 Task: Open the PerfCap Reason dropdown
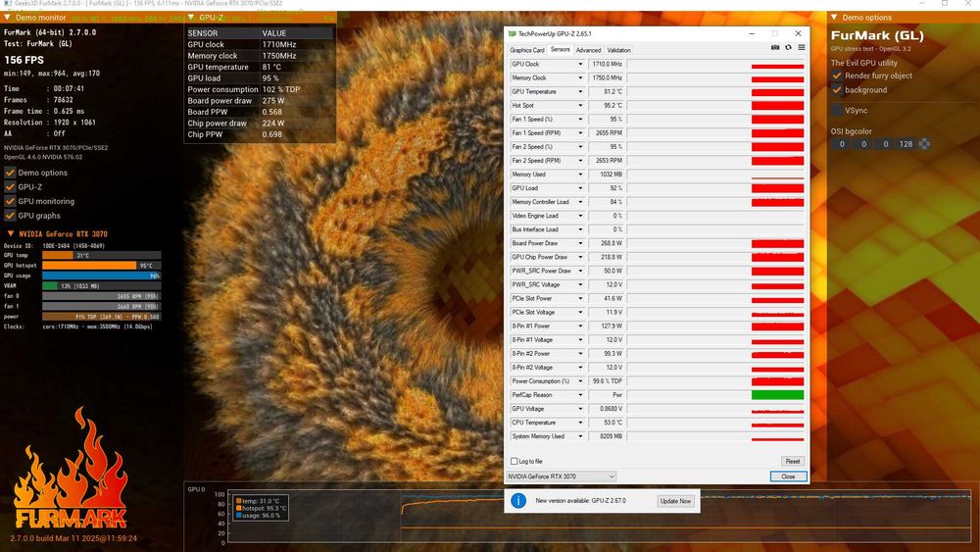tap(580, 395)
